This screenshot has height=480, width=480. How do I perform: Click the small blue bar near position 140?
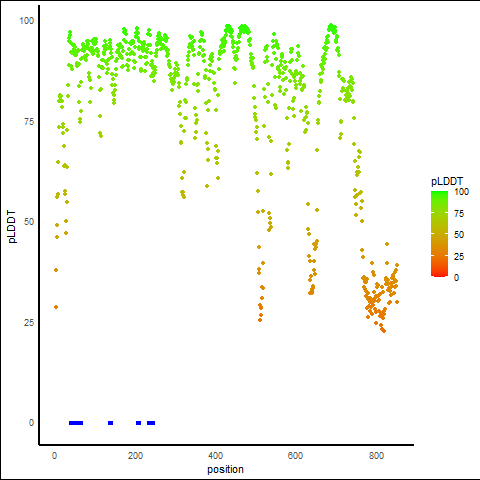tap(110, 423)
